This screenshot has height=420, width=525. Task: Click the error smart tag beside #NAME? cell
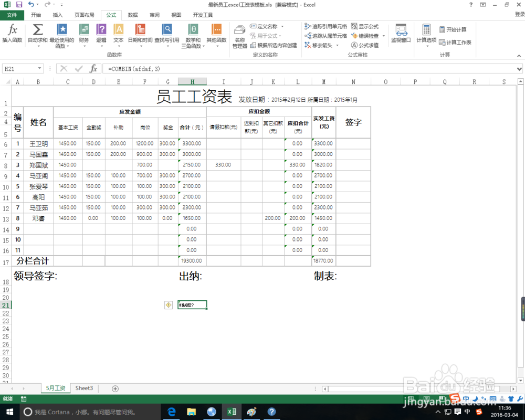tap(168, 304)
